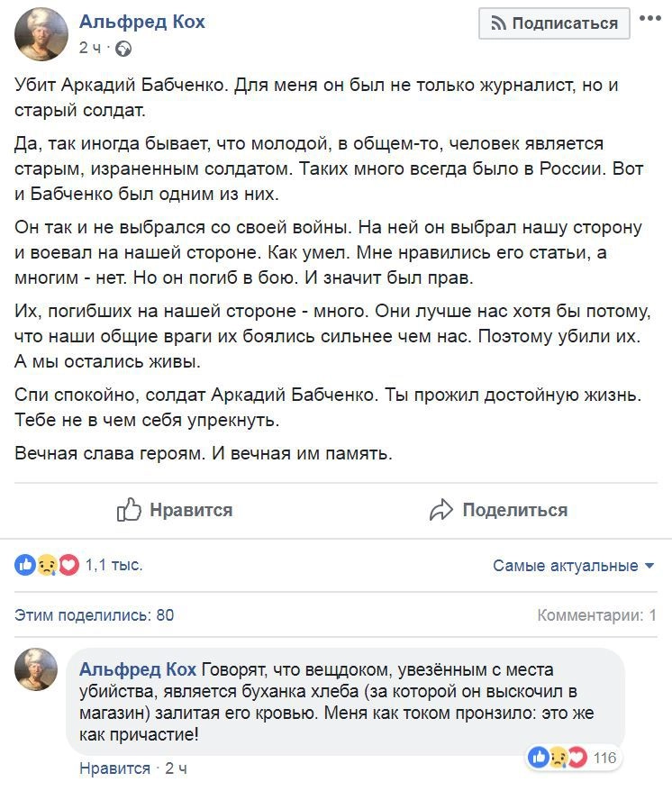Open Этим поделились: 80 shares list
This screenshot has height=791, width=672.
point(95,615)
